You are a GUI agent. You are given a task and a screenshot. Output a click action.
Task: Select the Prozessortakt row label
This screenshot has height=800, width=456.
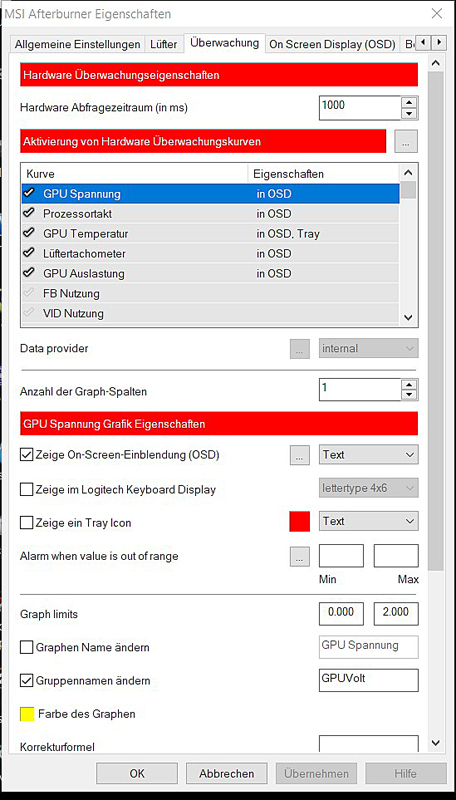click(78, 214)
